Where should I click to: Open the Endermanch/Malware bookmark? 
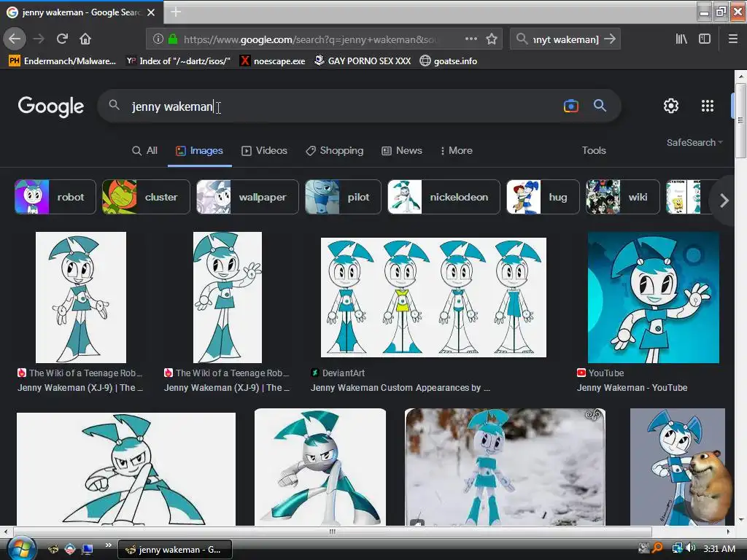click(x=63, y=61)
